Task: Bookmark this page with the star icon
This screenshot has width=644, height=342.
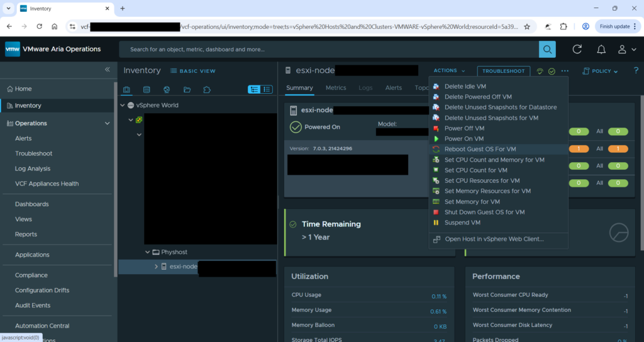Action: coord(527,26)
